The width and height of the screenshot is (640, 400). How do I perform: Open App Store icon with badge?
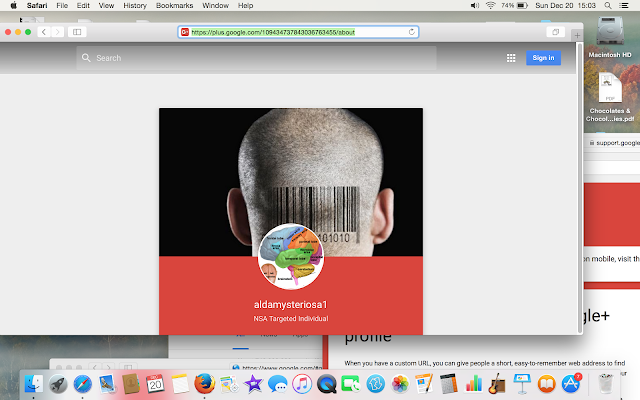[571, 384]
